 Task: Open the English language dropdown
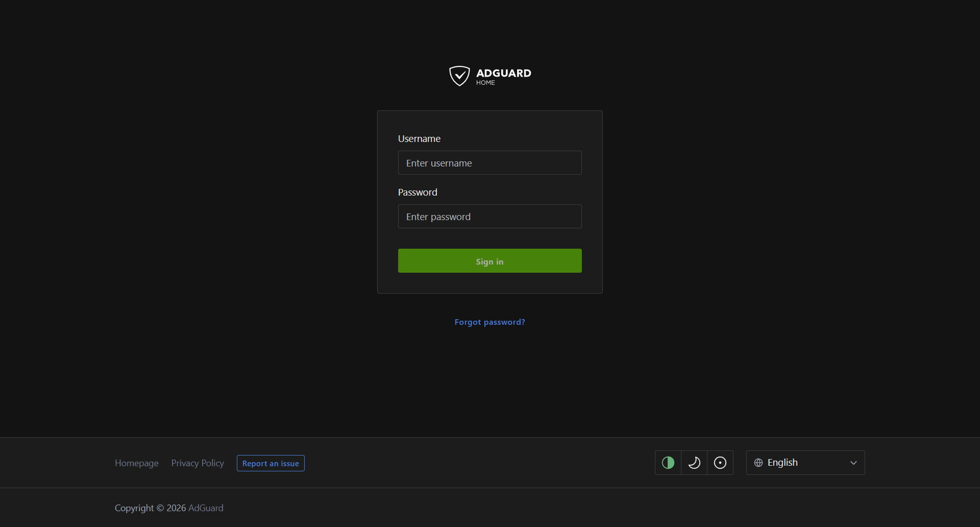click(x=805, y=463)
